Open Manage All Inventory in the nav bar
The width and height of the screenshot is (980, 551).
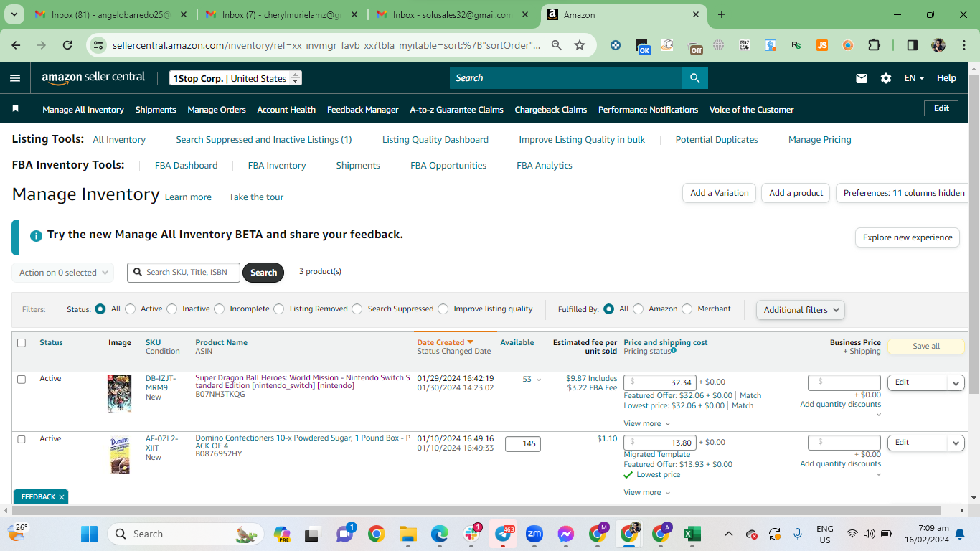pos(83,110)
